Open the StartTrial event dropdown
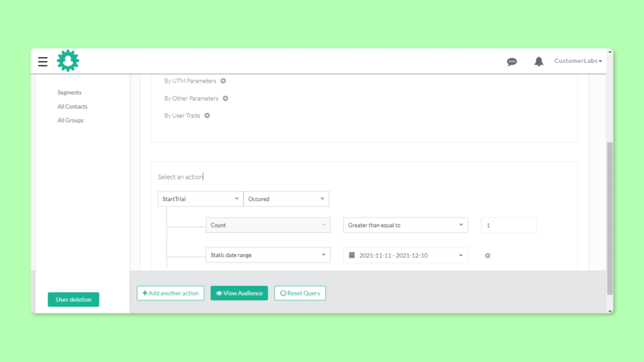Image resolution: width=644 pixels, height=362 pixels. click(201, 199)
